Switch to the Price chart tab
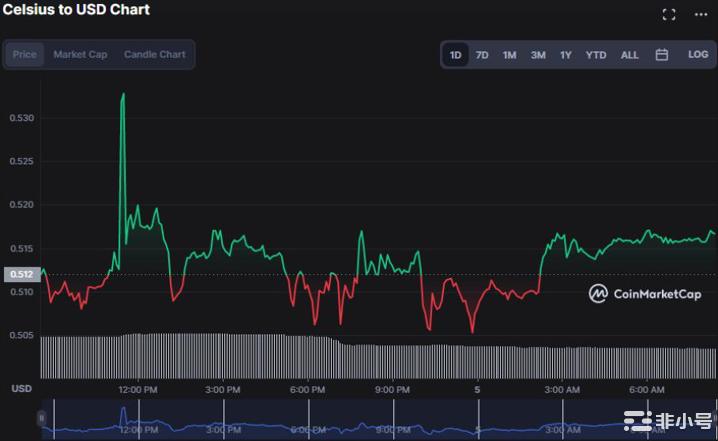The width and height of the screenshot is (718, 441). click(x=25, y=54)
